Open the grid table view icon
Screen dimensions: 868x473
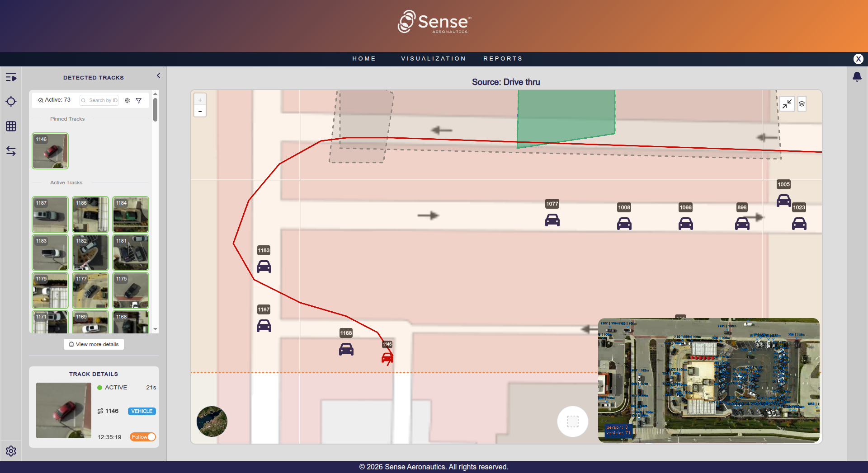pyautogui.click(x=11, y=126)
